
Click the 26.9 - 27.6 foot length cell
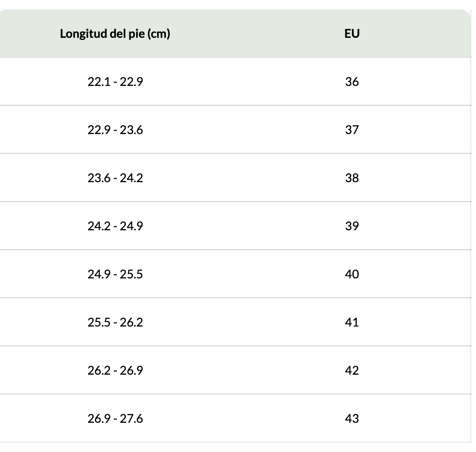115,418
